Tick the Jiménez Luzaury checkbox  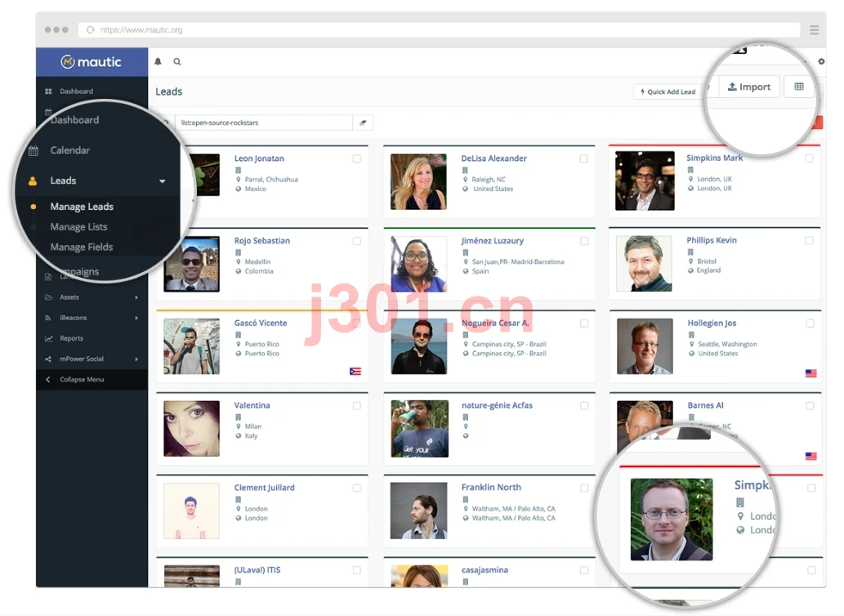(x=584, y=241)
